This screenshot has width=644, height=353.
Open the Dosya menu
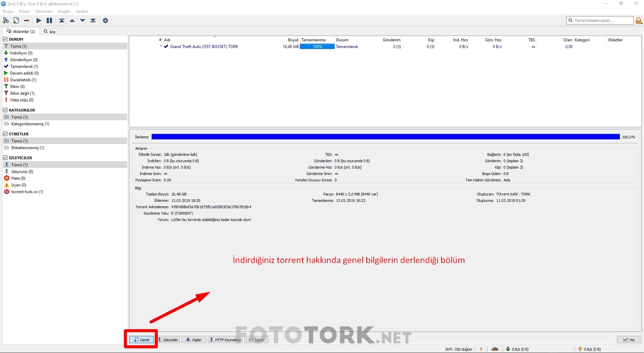8,11
